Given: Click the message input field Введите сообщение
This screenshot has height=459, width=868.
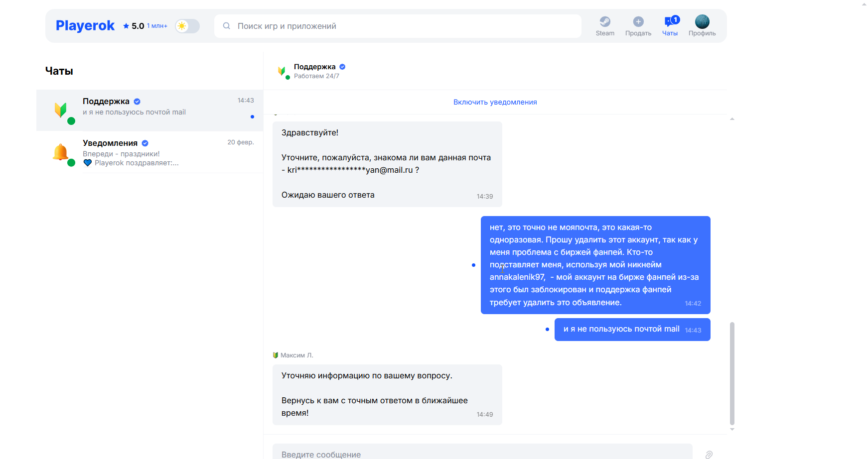Looking at the screenshot, I should click(482, 453).
